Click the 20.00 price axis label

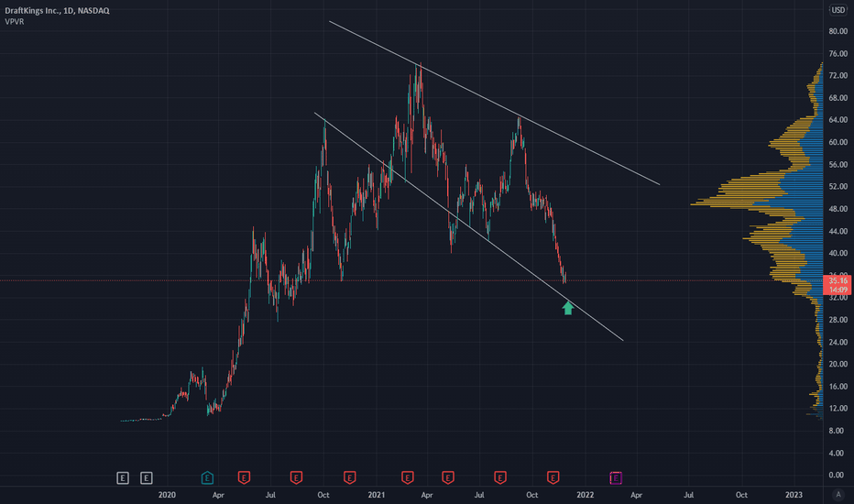click(838, 364)
